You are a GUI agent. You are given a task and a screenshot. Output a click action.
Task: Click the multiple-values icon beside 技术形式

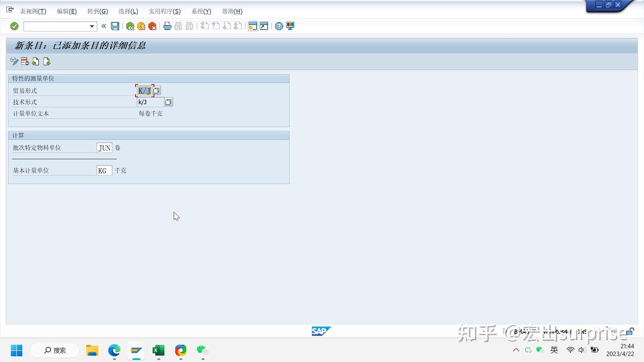[169, 102]
